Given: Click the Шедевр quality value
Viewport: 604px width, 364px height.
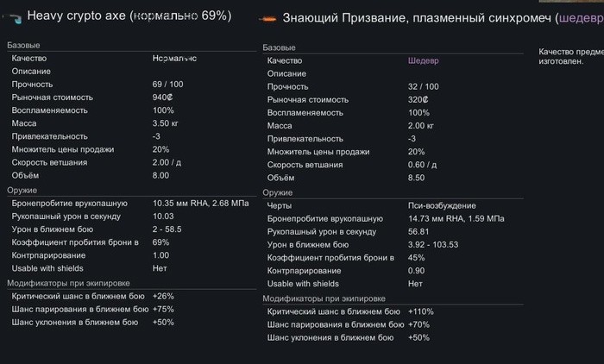Looking at the screenshot, I should click(423, 61).
